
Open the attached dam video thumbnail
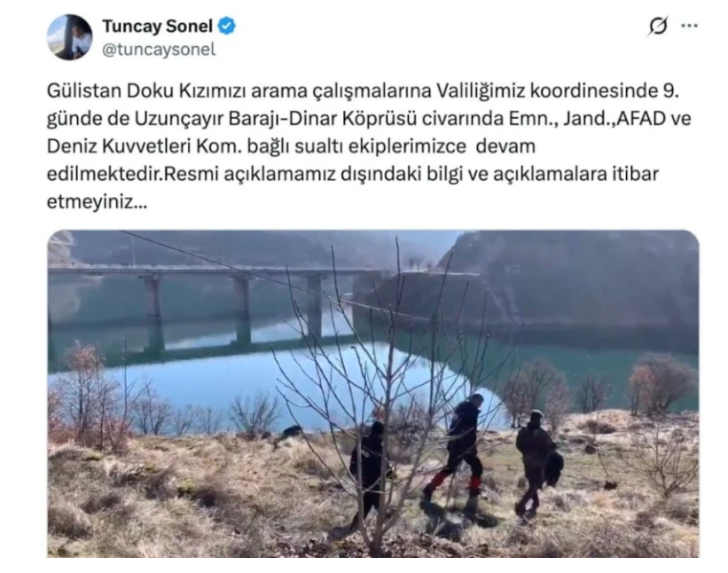372,393
